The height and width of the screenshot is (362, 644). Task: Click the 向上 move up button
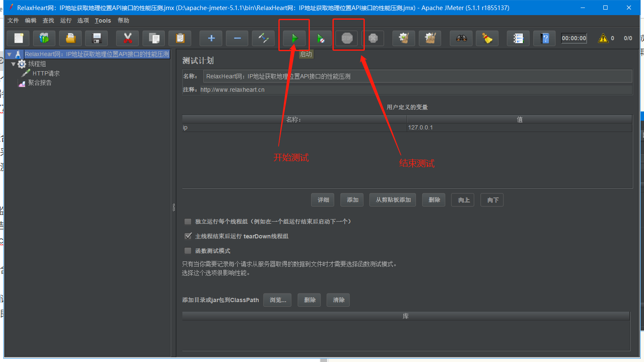coord(463,200)
